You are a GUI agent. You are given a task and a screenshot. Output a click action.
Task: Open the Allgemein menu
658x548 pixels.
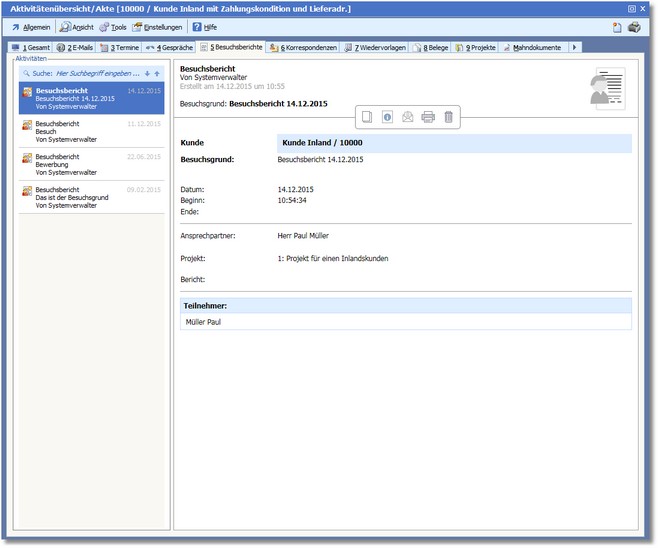[x=31, y=27]
